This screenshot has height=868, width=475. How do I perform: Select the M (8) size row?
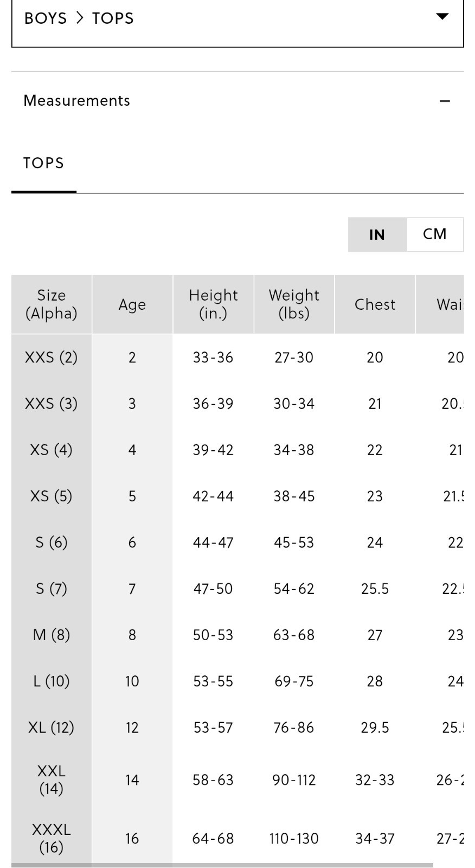[x=237, y=635]
